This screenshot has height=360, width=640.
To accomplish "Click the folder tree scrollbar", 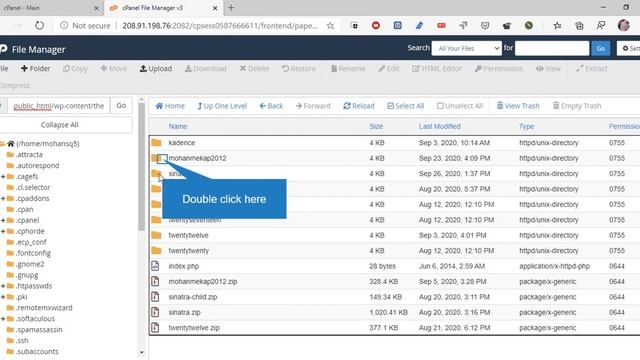I will (142, 167).
